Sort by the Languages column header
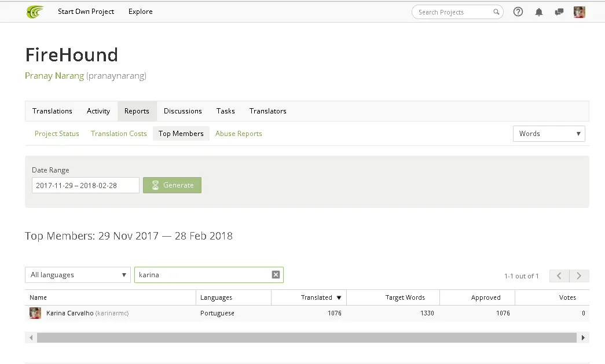The height and width of the screenshot is (364, 605). 234,297
